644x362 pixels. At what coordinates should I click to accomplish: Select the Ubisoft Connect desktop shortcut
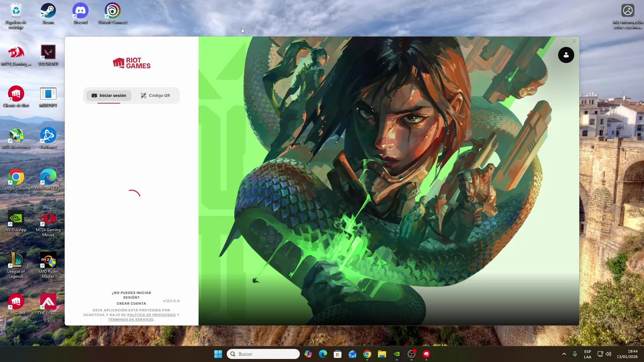[113, 14]
